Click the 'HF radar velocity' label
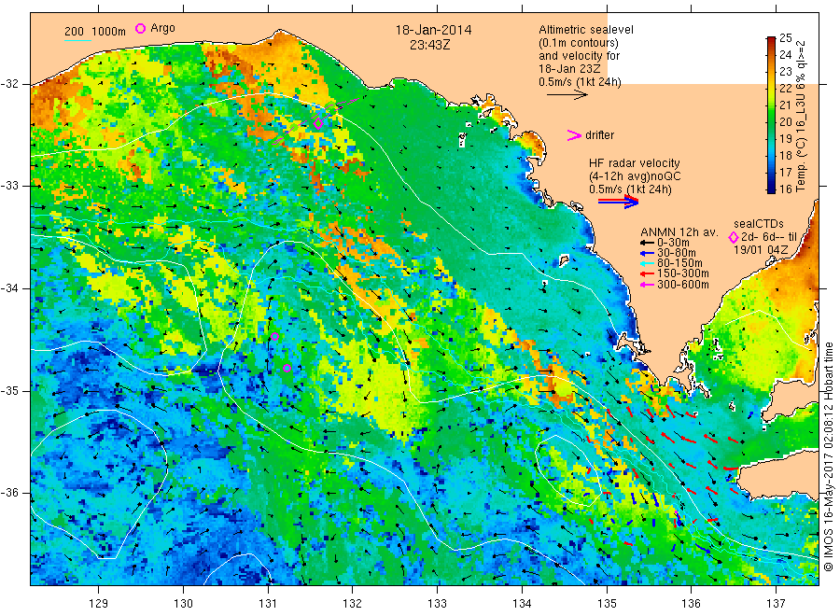The height and width of the screenshot is (616, 840). pyautogui.click(x=635, y=162)
